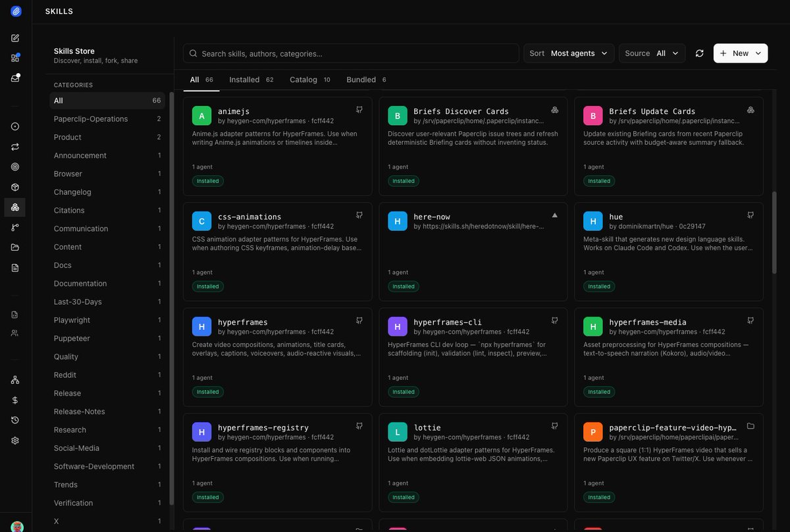Image resolution: width=790 pixels, height=532 pixels.
Task: Filter by Product category
Action: click(x=107, y=137)
